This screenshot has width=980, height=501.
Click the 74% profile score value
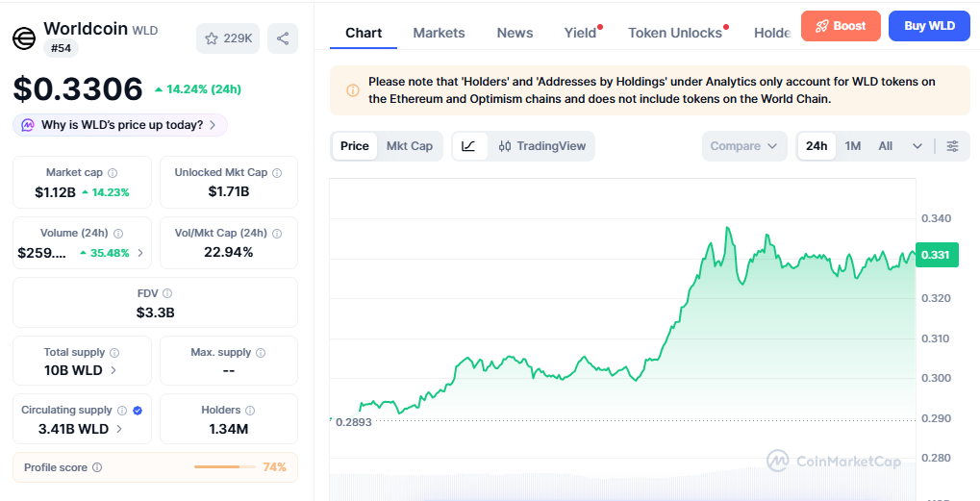click(x=275, y=467)
